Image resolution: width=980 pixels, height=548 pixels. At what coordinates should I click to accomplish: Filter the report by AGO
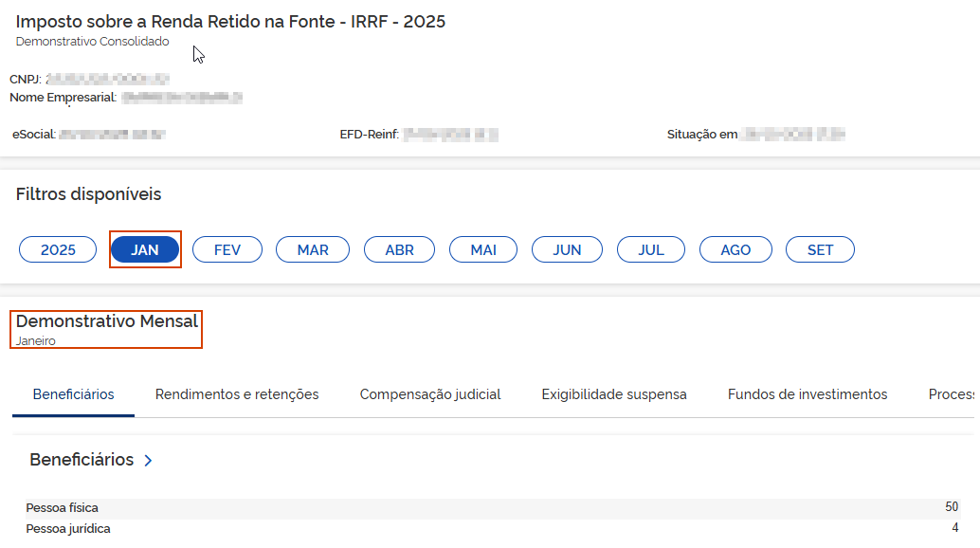coord(735,249)
